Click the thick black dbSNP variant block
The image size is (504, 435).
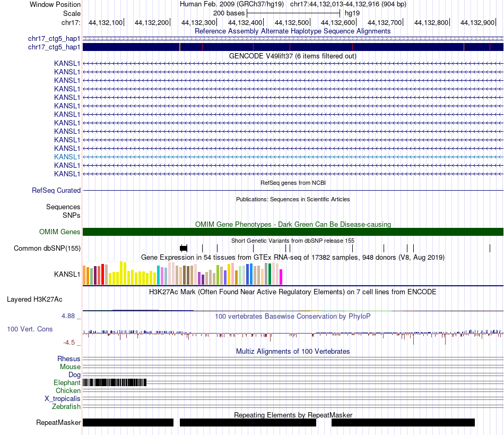pyautogui.click(x=184, y=248)
